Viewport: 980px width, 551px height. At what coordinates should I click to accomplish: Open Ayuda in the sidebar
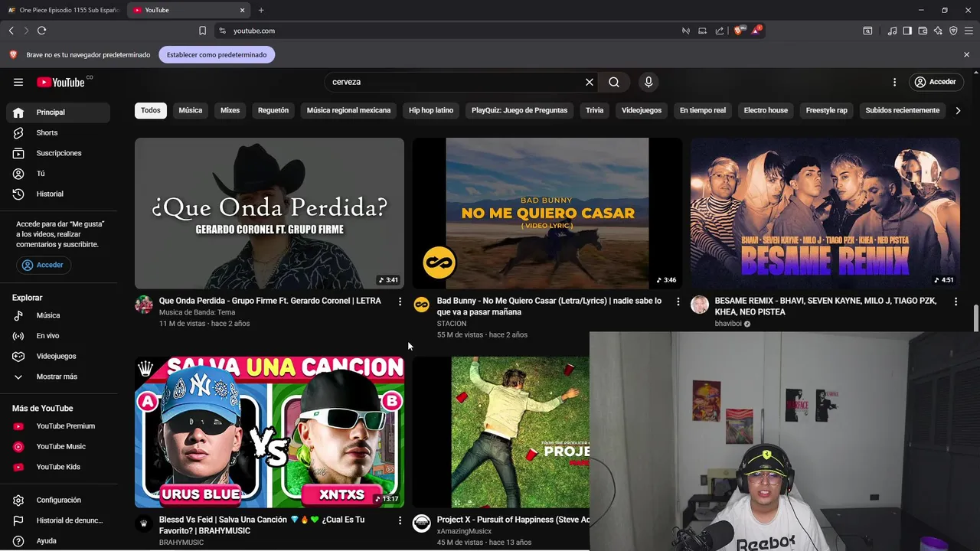58,541
